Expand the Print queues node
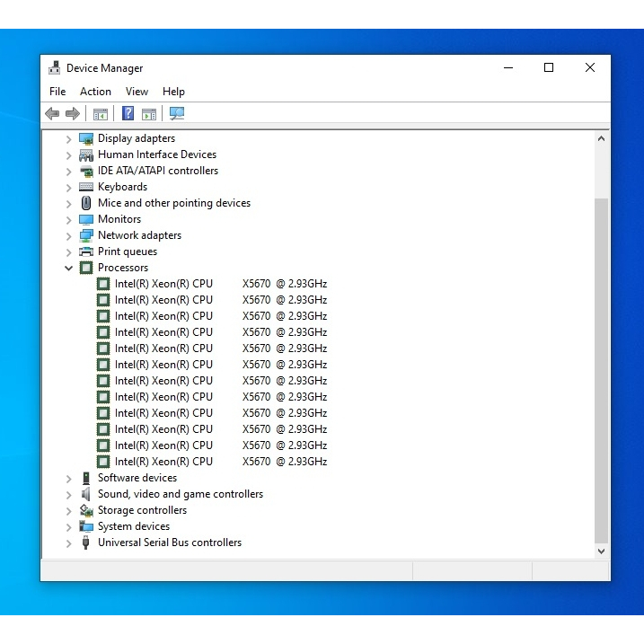The width and height of the screenshot is (644, 644). [x=68, y=252]
